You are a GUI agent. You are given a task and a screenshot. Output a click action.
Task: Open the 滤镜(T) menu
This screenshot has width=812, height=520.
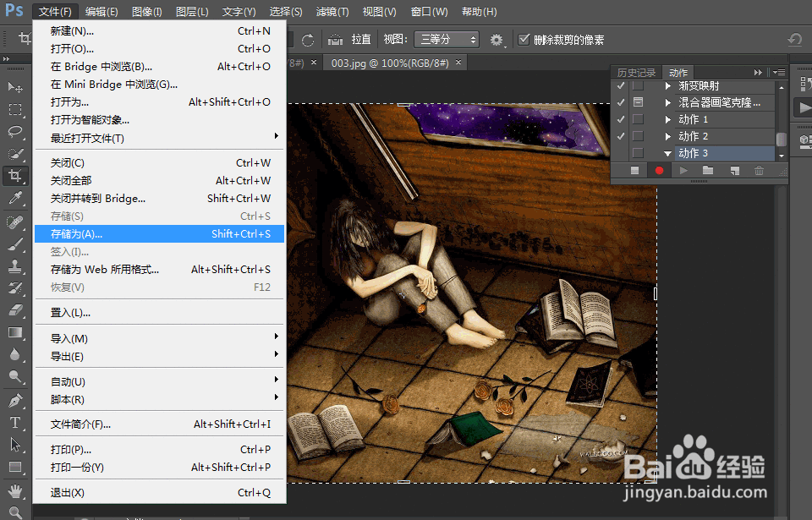[332, 11]
